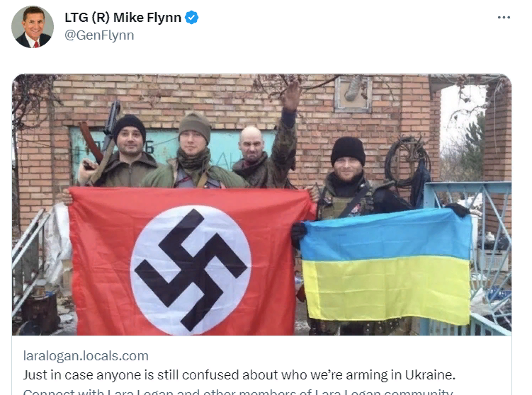Open the three-dot more options menu

pos(504,17)
